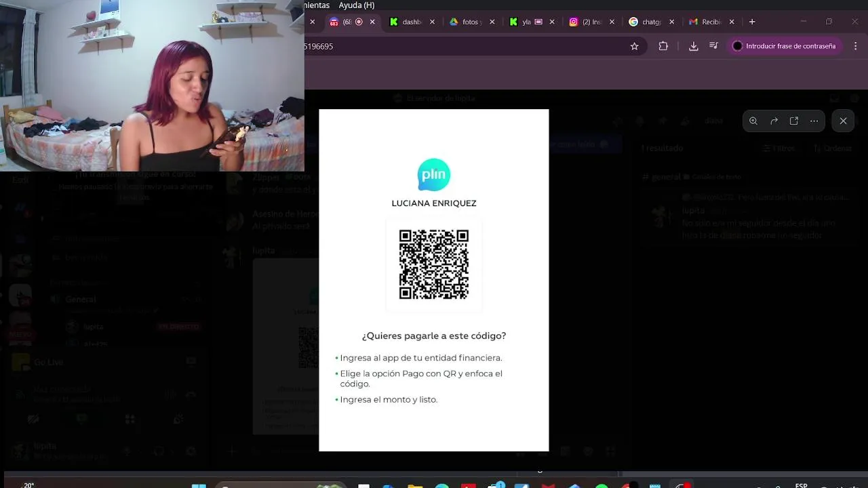
Task: Zoom in using the magnifier icon in image viewer
Action: [753, 121]
